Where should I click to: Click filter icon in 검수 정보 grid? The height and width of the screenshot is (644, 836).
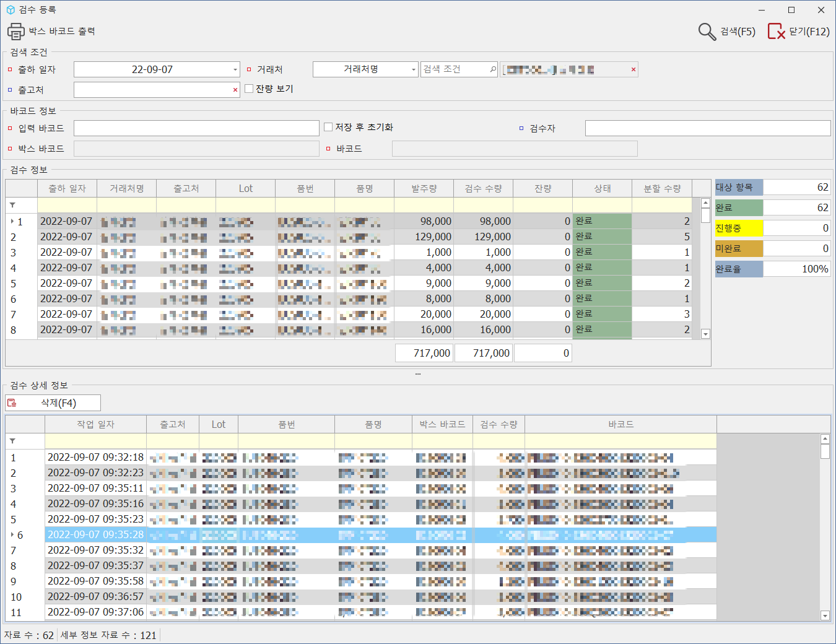12,205
